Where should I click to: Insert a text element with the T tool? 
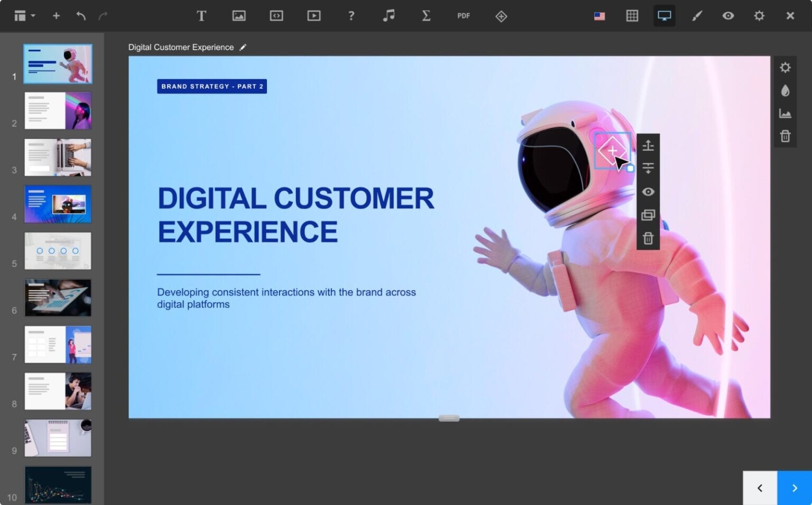[201, 16]
